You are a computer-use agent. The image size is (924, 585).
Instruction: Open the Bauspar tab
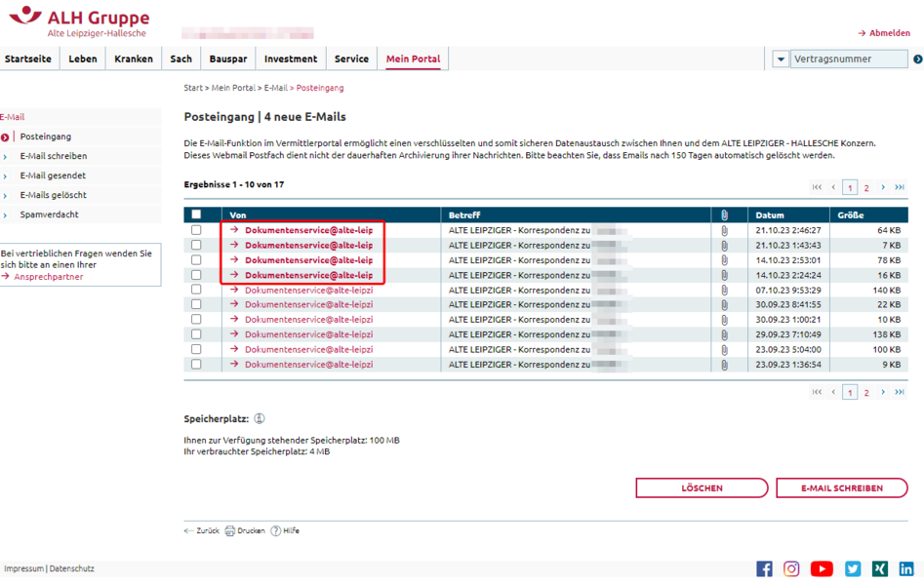(228, 58)
